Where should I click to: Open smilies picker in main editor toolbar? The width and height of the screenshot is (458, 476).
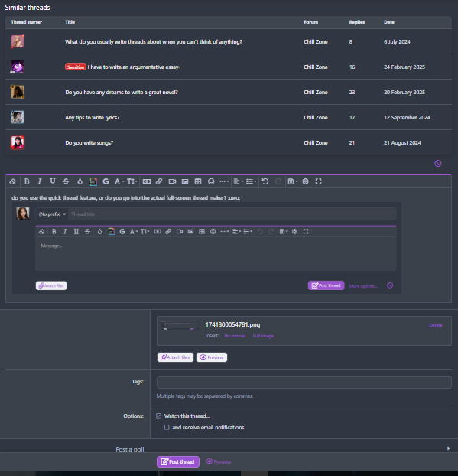pos(211,181)
